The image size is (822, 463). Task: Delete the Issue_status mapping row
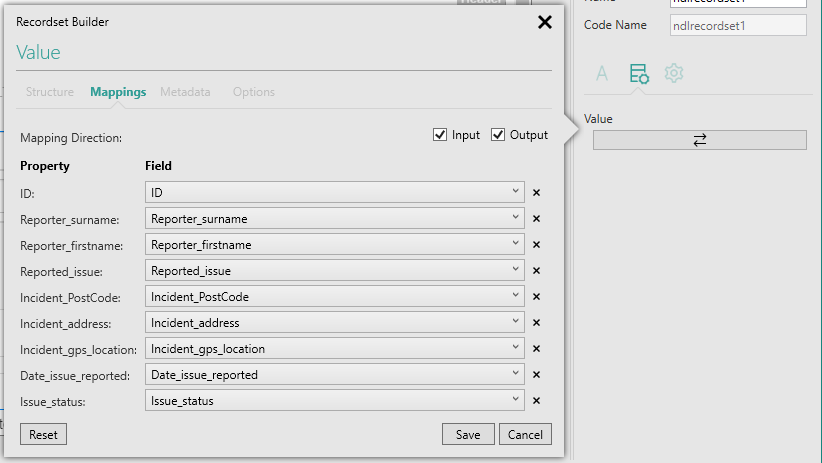(x=536, y=401)
